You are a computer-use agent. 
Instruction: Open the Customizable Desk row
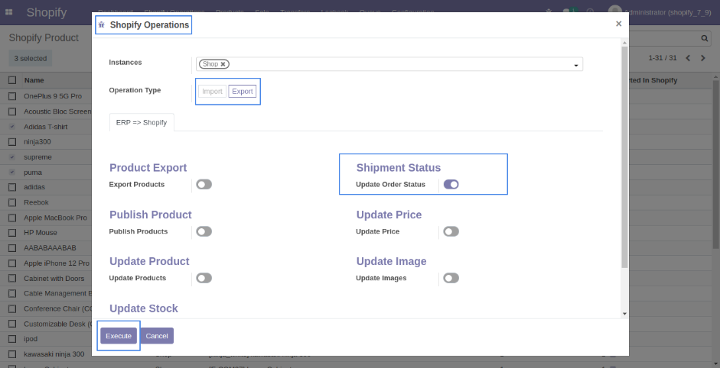click(57, 324)
